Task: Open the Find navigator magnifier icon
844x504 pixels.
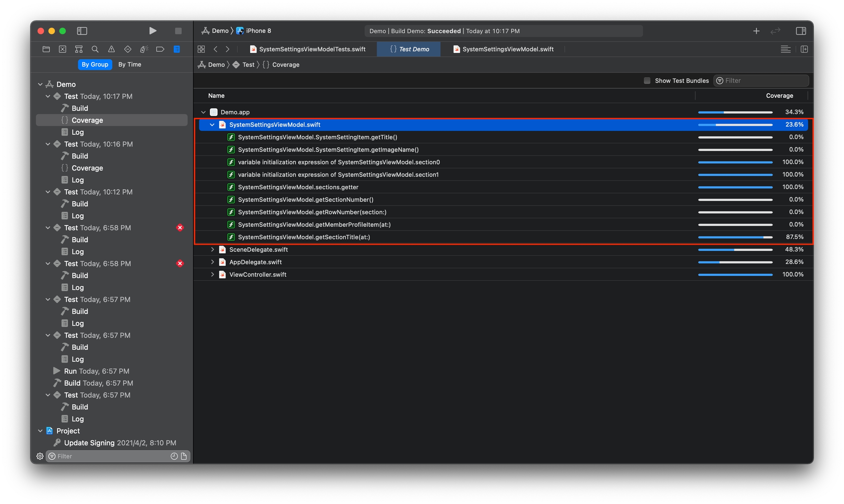Action: 95,49
